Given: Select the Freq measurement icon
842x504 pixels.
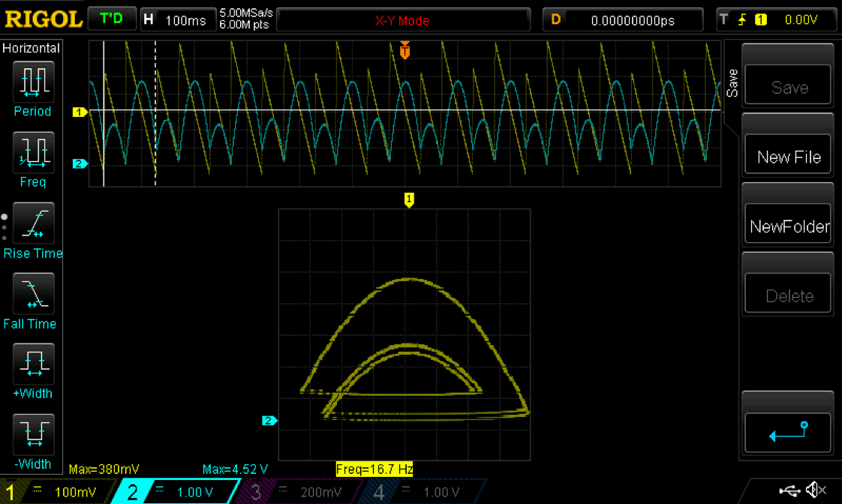Looking at the screenshot, I should tap(33, 152).
